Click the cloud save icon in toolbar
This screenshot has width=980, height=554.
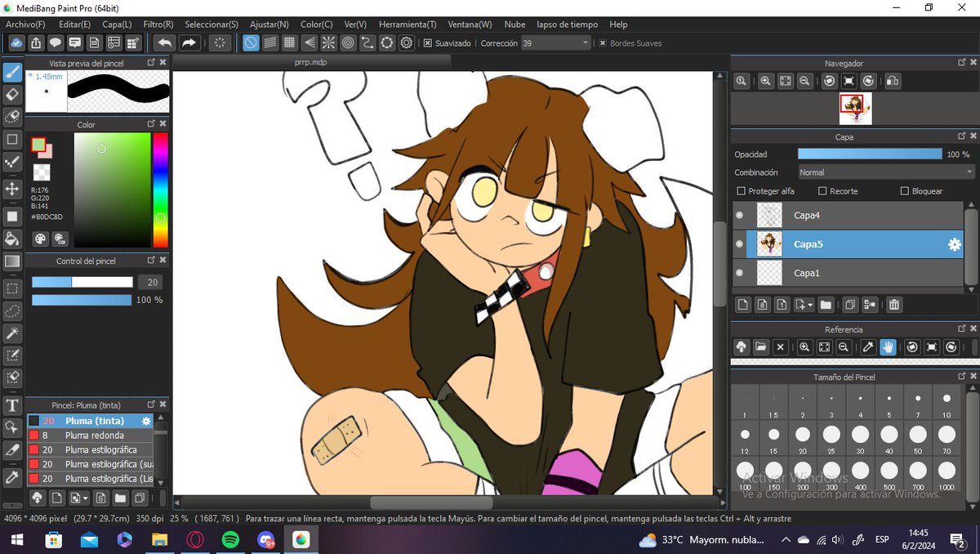(16, 42)
